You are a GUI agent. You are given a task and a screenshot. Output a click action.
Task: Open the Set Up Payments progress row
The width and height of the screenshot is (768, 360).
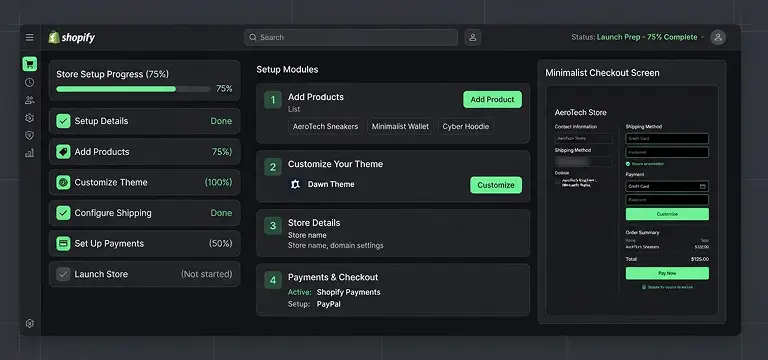[144, 243]
